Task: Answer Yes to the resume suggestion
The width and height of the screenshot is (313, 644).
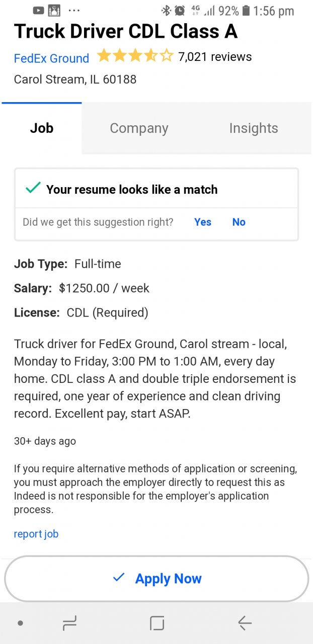Action: click(x=203, y=222)
